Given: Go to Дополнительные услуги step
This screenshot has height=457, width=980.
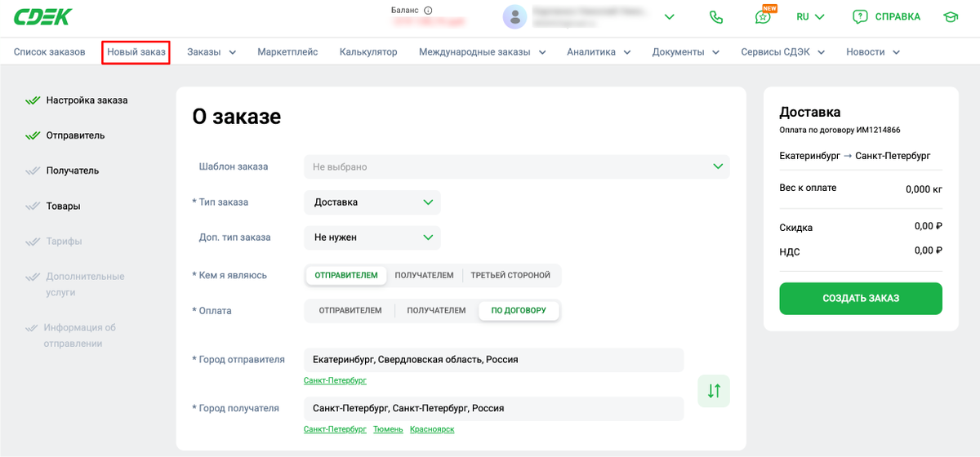Looking at the screenshot, I should [85, 284].
